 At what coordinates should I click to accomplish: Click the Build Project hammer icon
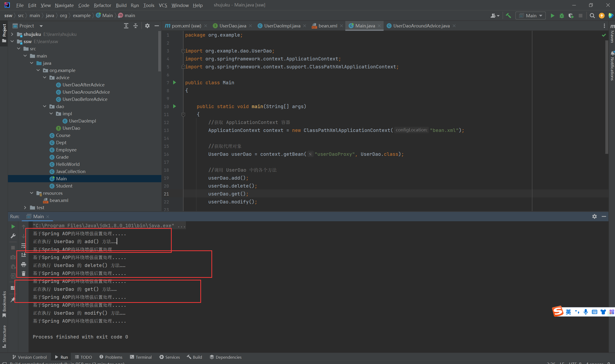coord(508,16)
